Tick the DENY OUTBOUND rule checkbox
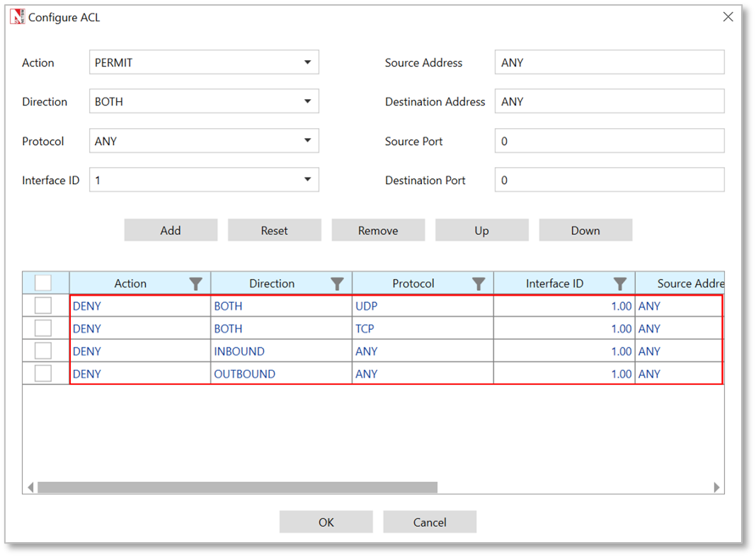The width and height of the screenshot is (756, 557). point(43,374)
